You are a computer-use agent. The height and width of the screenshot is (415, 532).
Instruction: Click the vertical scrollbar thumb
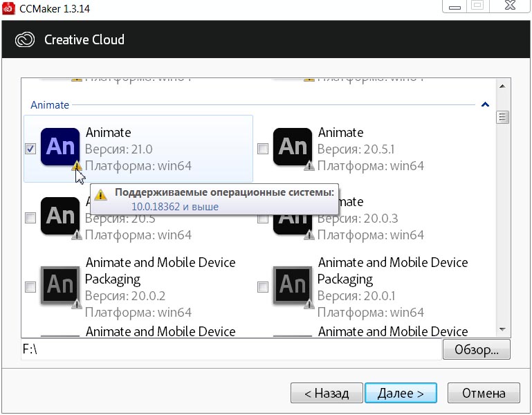click(502, 118)
